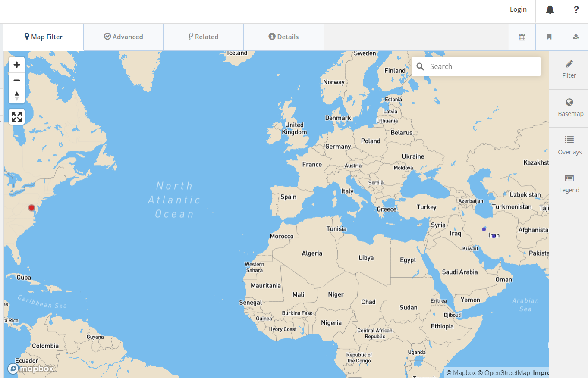Screen dimensions: 588x378
Task: Open the notifications bell
Action: (550, 10)
